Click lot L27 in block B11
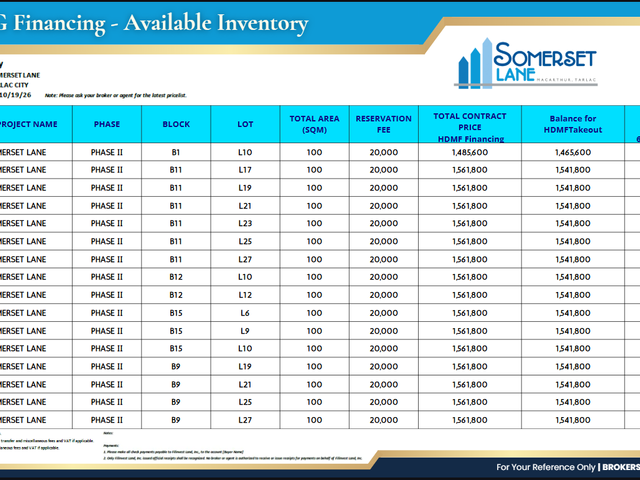Screen dimensions: 640x480 coord(245,259)
